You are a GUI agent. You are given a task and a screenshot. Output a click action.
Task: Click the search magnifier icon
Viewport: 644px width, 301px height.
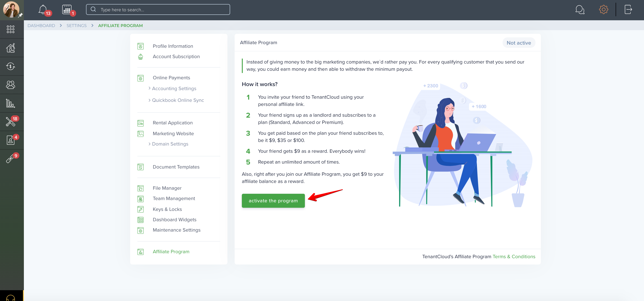coord(93,9)
